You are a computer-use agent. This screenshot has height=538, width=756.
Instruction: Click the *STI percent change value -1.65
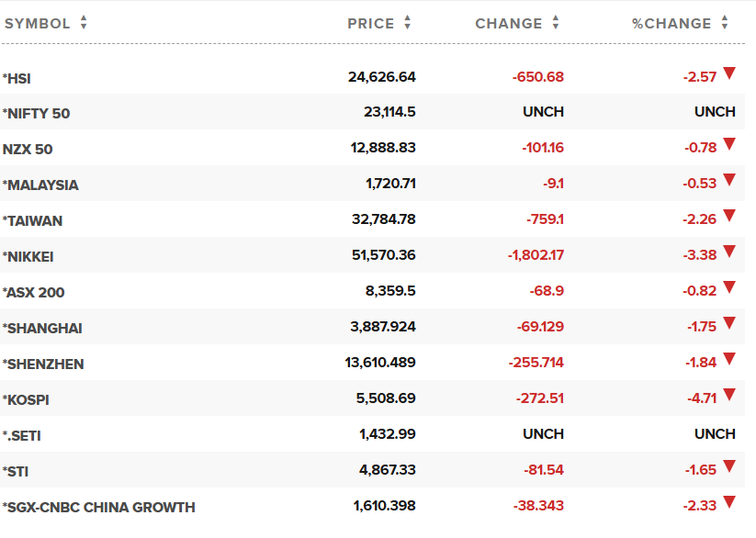pos(700,470)
